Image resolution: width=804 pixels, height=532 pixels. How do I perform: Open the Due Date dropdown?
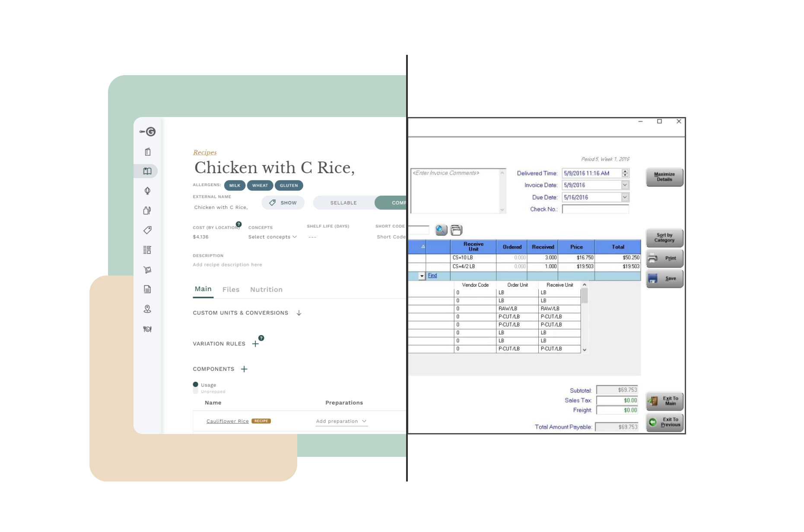pyautogui.click(x=625, y=197)
